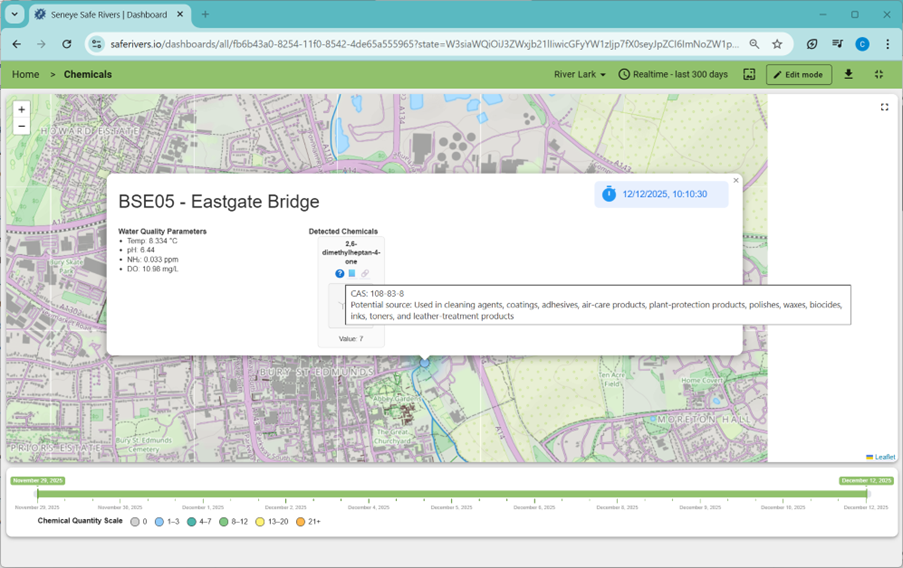This screenshot has width=903, height=568.
Task: Click the green timeline range bar
Action: click(x=452, y=494)
